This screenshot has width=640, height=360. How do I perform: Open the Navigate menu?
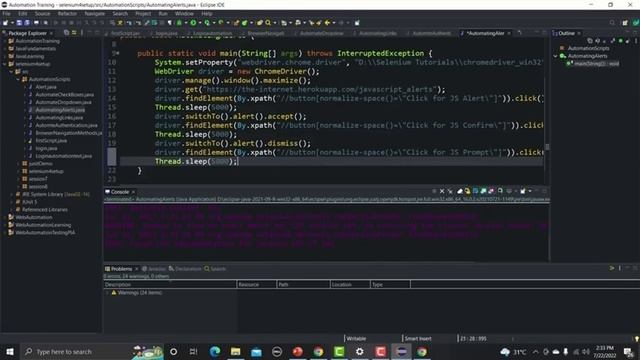click(x=95, y=13)
